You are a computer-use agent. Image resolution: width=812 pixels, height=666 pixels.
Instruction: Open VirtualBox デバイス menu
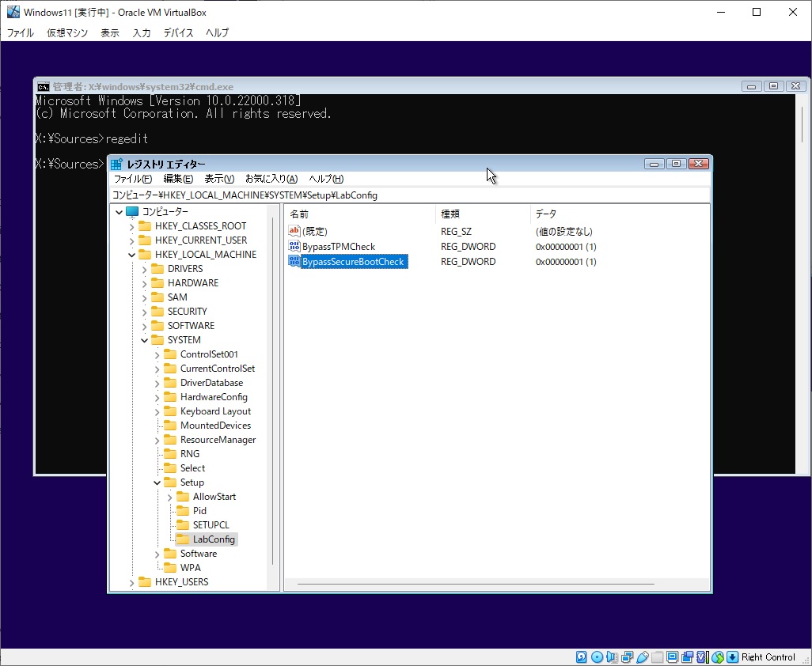(x=179, y=32)
